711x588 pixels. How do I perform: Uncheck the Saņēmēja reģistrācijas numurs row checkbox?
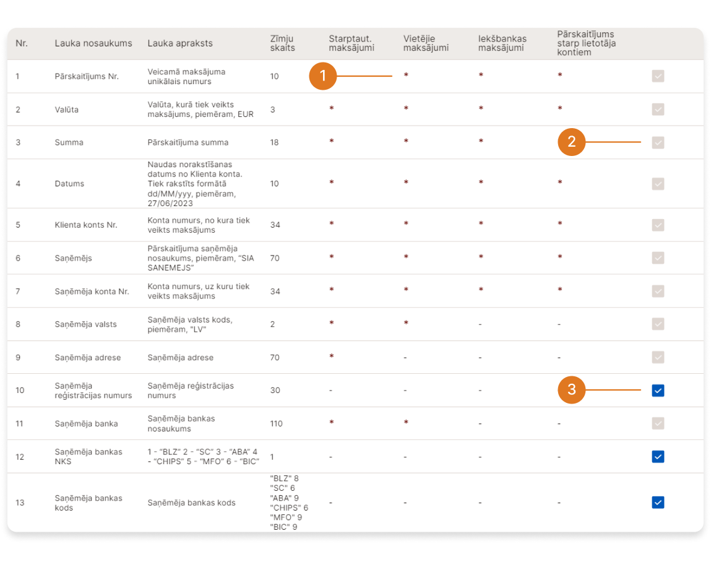[658, 391]
